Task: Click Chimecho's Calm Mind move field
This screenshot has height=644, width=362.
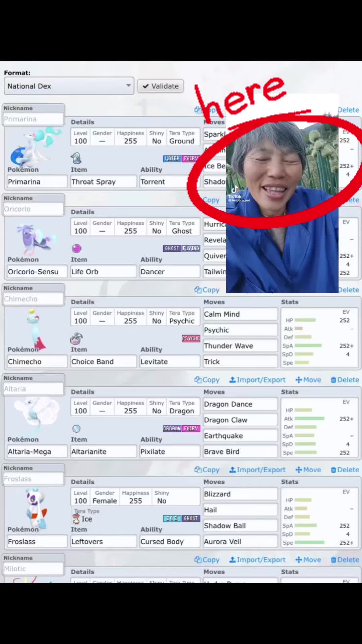Action: (241, 314)
